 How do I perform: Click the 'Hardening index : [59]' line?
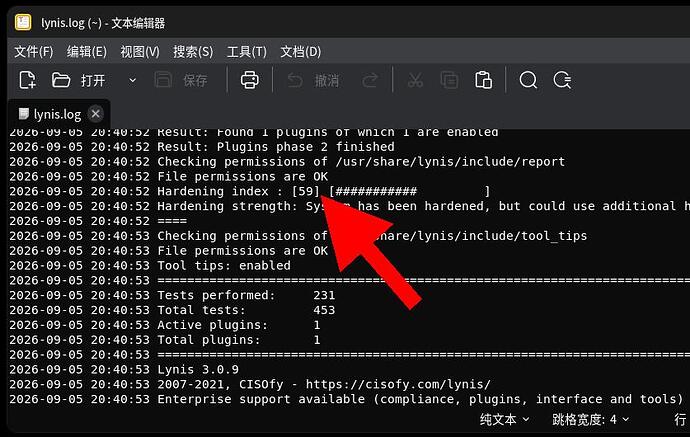[250, 191]
